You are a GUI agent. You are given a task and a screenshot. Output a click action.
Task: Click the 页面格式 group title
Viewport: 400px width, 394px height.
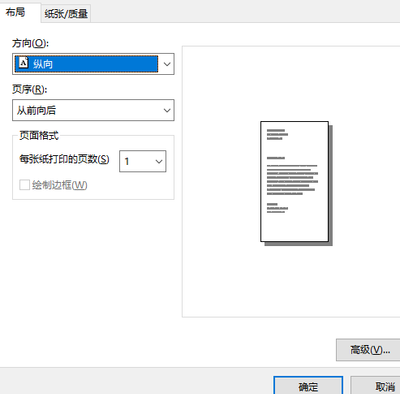39,135
